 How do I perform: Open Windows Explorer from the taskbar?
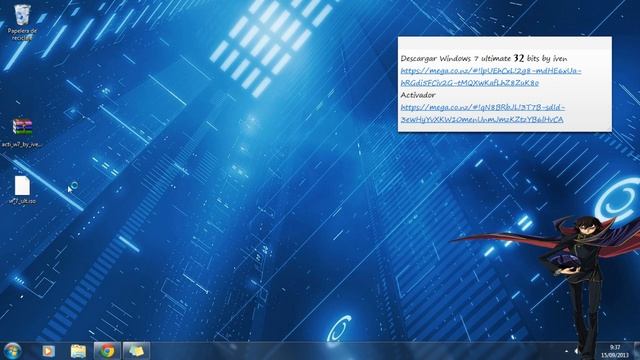pos(78,351)
